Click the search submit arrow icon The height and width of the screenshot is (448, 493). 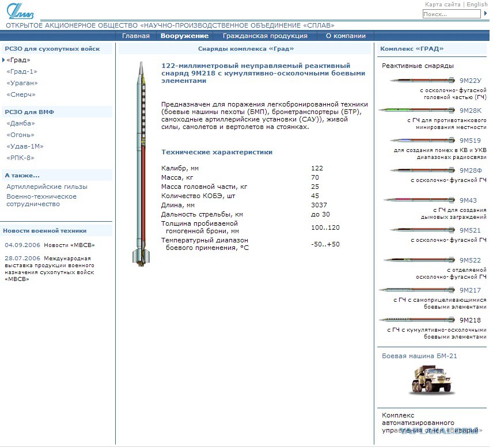click(x=486, y=13)
